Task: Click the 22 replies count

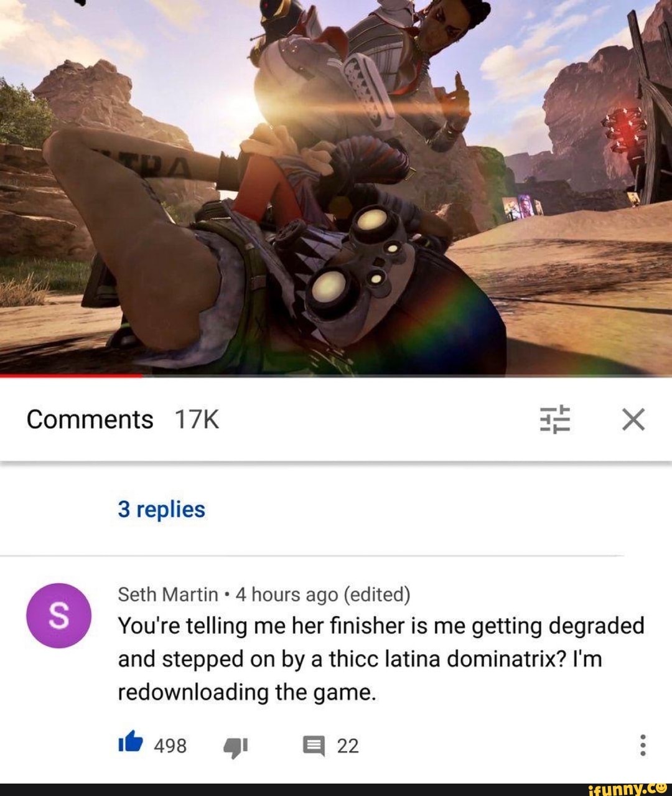Action: [348, 746]
